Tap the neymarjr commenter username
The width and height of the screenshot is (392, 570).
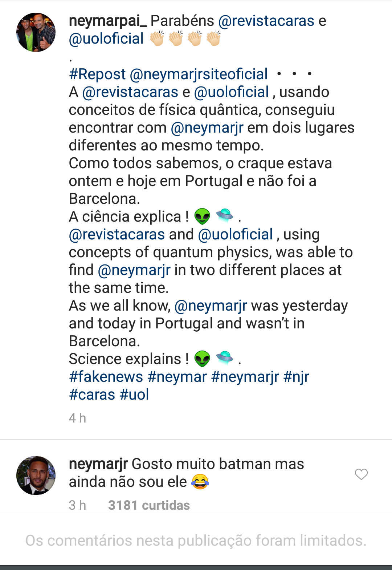pos(98,464)
